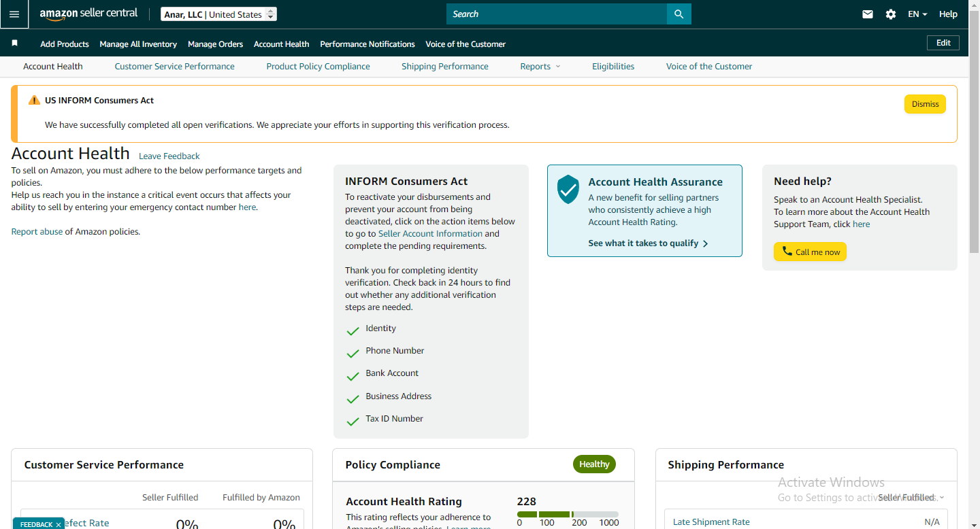Switch to Customer Service Performance tab

175,67
